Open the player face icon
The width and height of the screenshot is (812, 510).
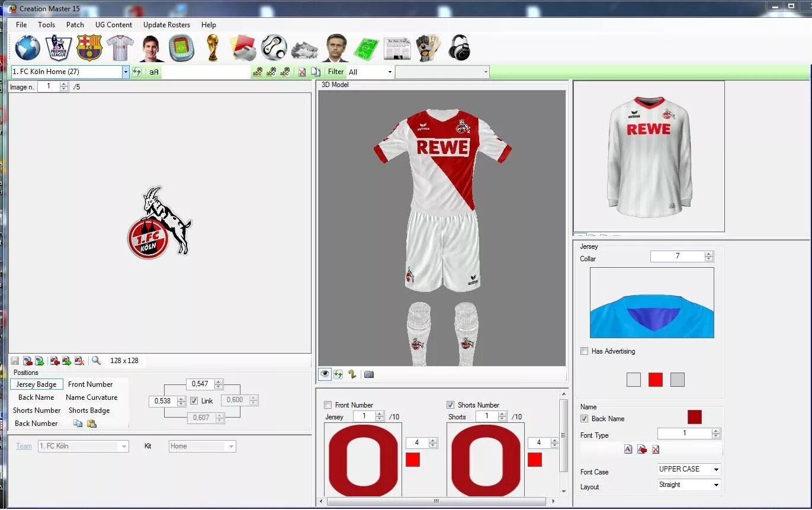(151, 48)
